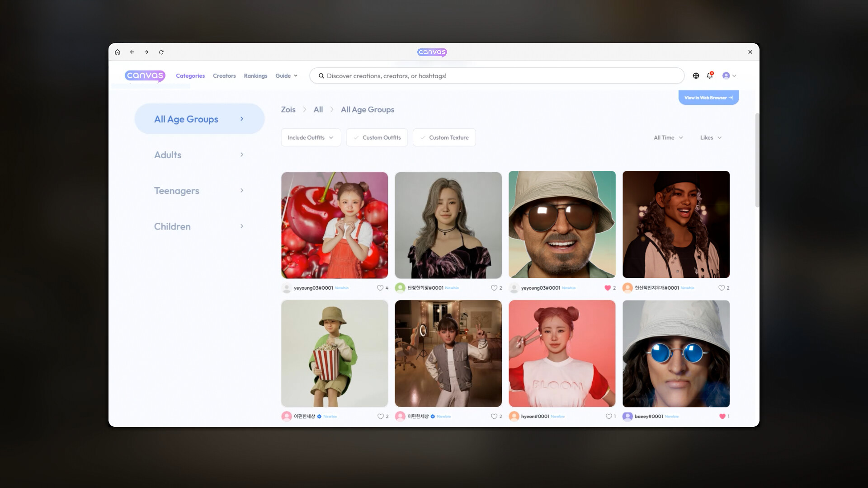The width and height of the screenshot is (868, 488).
Task: Open the language/globe selector
Action: (696, 75)
